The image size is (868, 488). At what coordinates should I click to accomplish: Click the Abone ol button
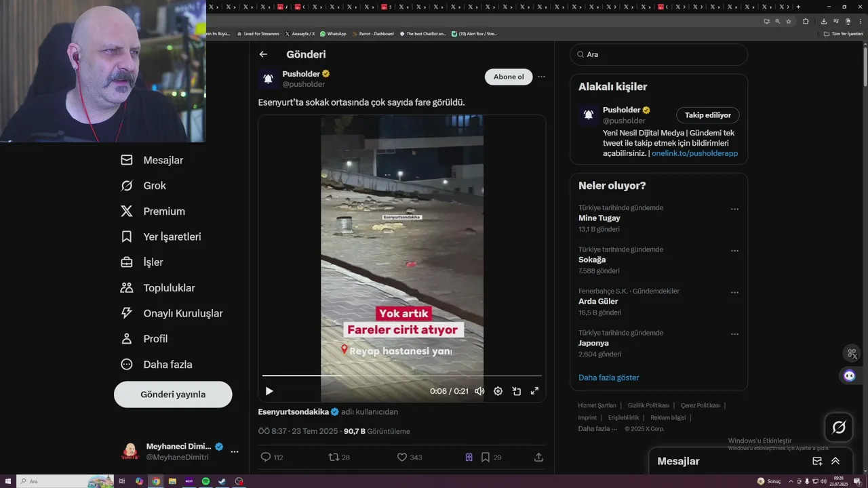[509, 77]
